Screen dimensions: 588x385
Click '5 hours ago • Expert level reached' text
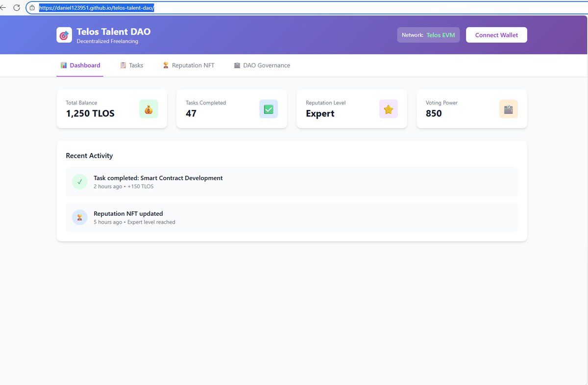pos(134,222)
